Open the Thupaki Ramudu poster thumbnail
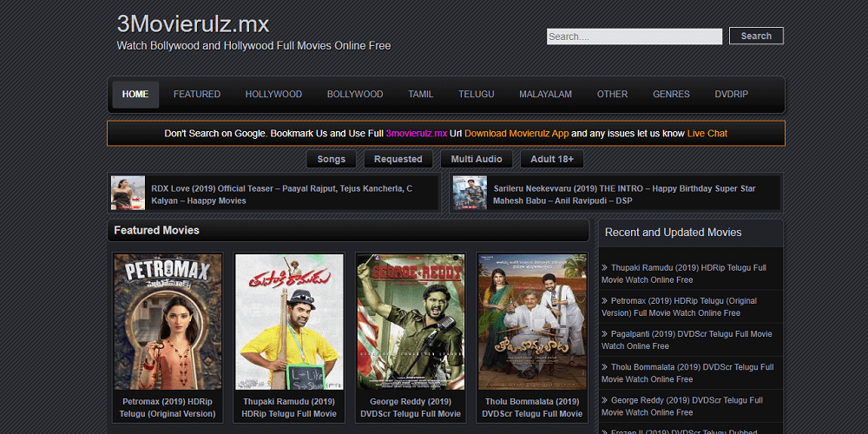This screenshot has width=868, height=434. pyautogui.click(x=289, y=321)
